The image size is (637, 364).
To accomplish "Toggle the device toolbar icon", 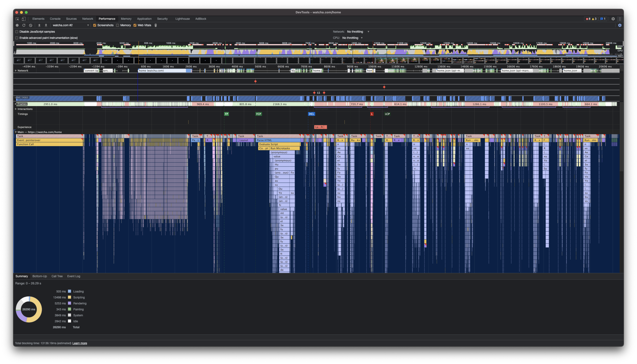I will point(24,19).
